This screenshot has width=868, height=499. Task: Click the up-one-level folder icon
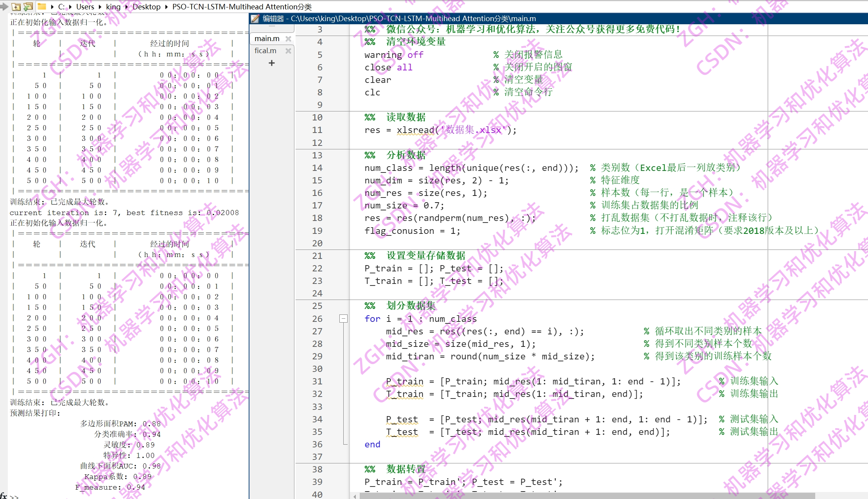click(16, 7)
